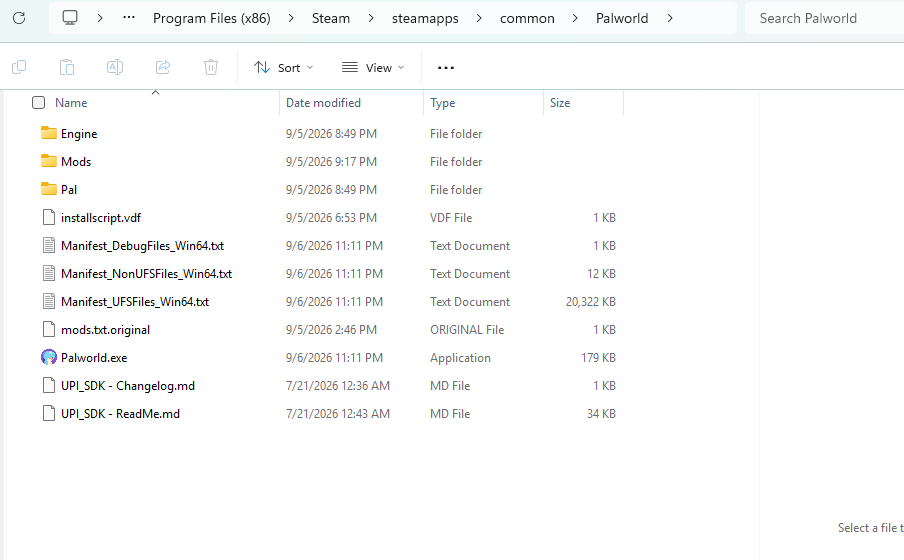Select the UPI_SDK - ReadMe.md file name

click(x=120, y=414)
